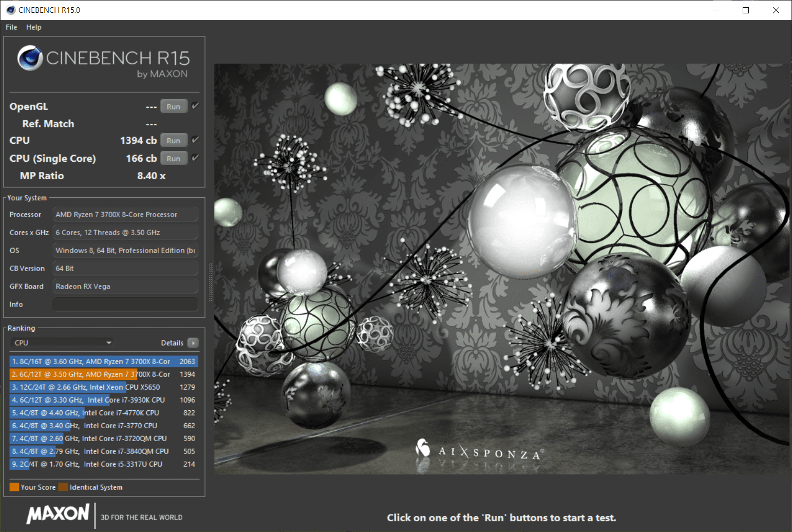Image resolution: width=792 pixels, height=532 pixels.
Task: Click the Identical System legend swatch
Action: (x=63, y=487)
